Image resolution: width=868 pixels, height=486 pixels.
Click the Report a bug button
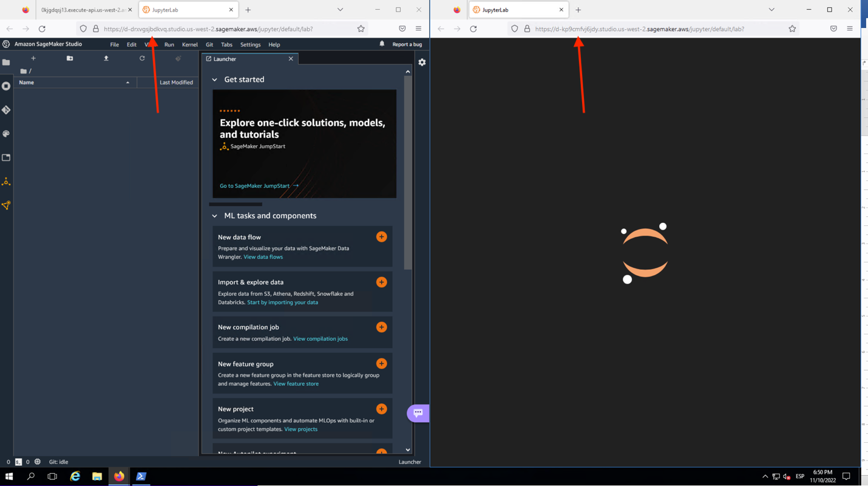[x=407, y=44]
